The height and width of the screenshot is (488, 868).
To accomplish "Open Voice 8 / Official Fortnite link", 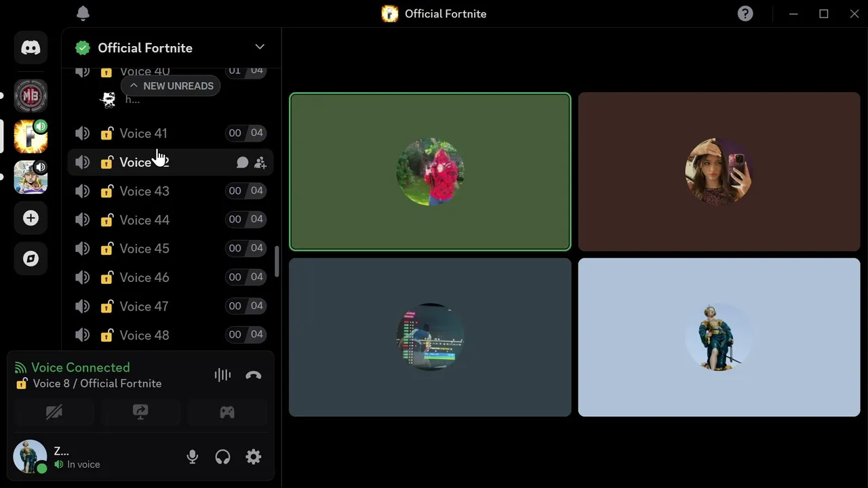I will point(97,384).
